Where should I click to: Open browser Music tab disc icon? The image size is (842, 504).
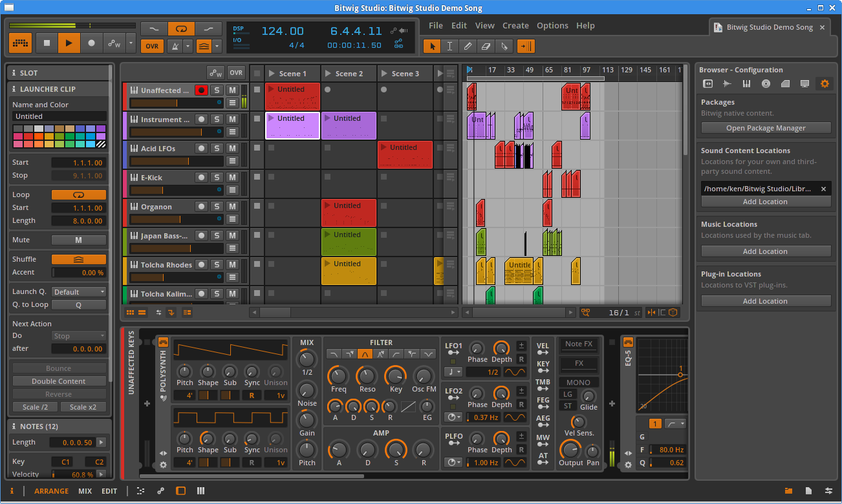point(766,83)
